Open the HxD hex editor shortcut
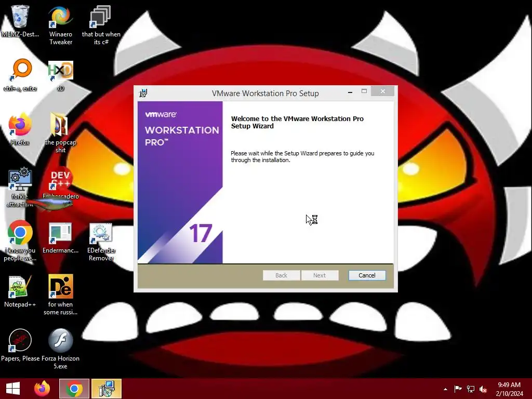 pos(60,71)
